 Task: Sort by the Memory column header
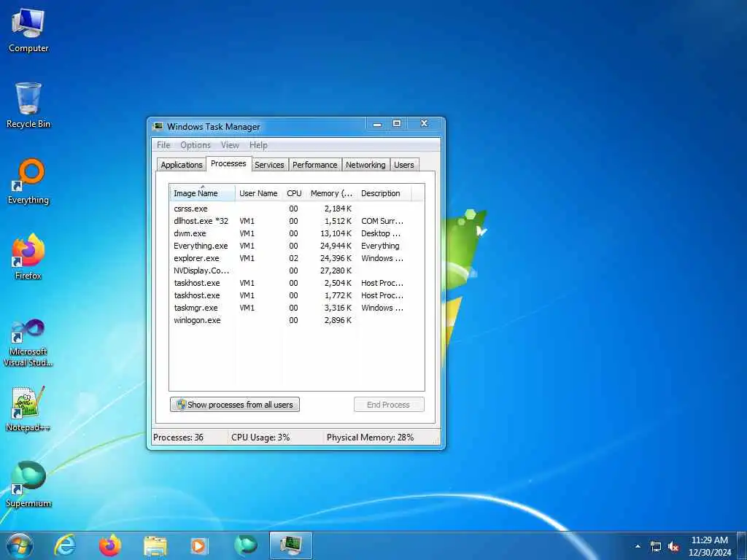pos(332,192)
